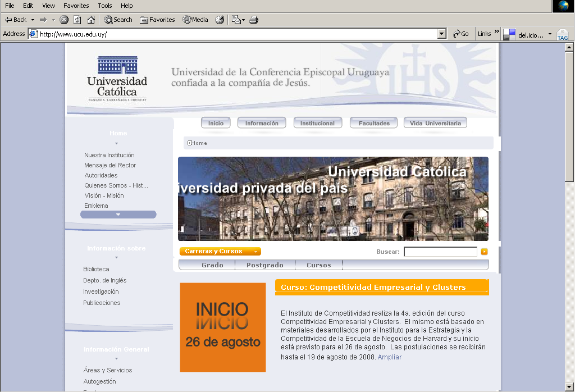Expand the address bar dropdown
575x392 pixels.
(x=442, y=34)
